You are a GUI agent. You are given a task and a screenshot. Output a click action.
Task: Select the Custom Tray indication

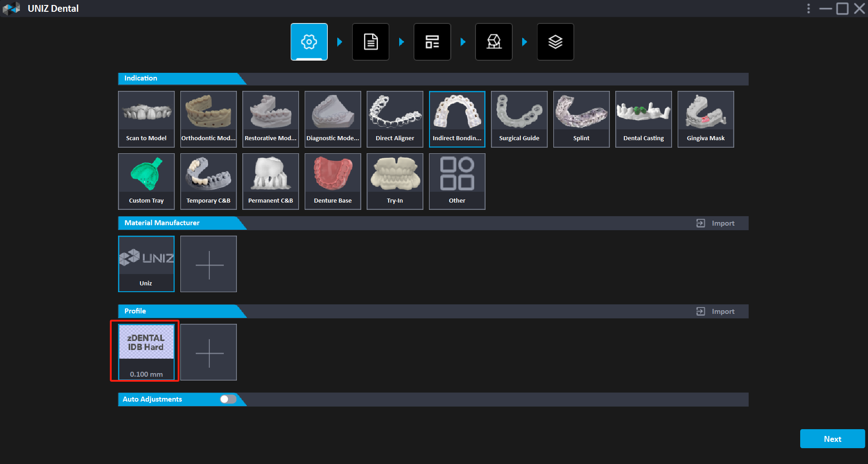tap(146, 181)
